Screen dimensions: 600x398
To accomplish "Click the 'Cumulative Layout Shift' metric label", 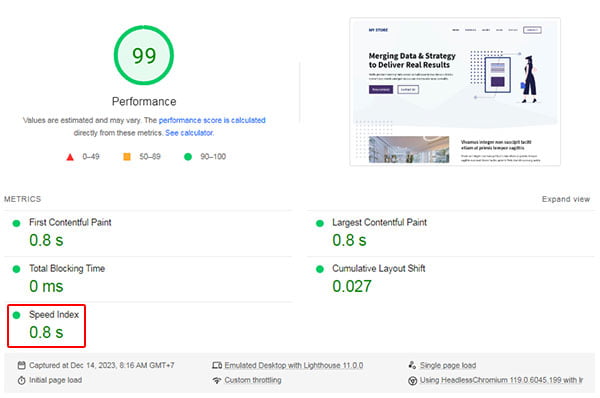I will coord(378,268).
